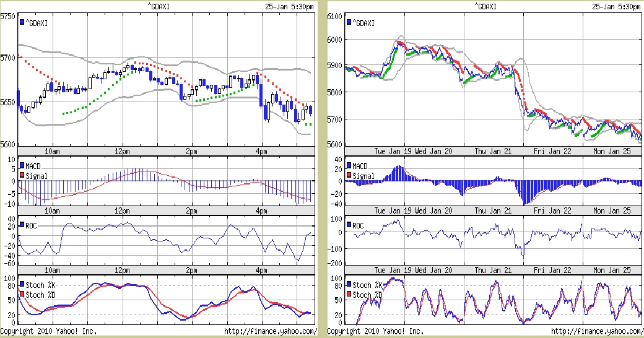The image size is (644, 338).
Task: Click the 5650 price axis label on left chart
Action: pos(8,102)
